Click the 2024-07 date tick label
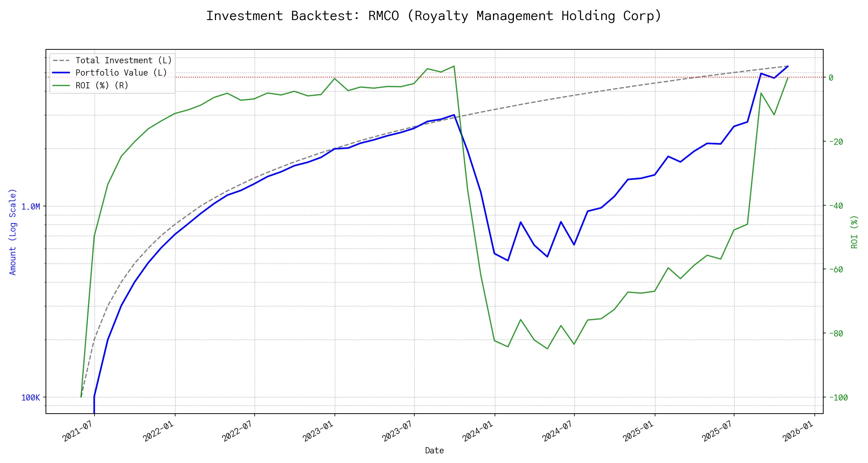 (557, 431)
